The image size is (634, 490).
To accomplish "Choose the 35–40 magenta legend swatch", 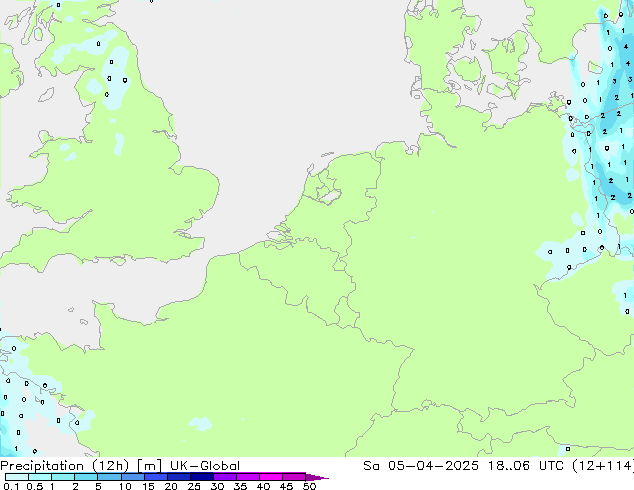I will pos(247,477).
